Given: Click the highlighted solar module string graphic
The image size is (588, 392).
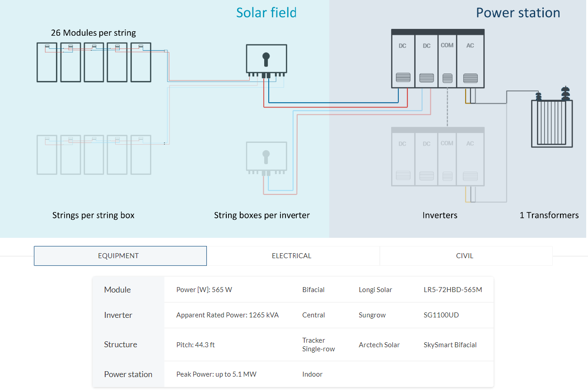Looking at the screenshot, I should point(94,62).
